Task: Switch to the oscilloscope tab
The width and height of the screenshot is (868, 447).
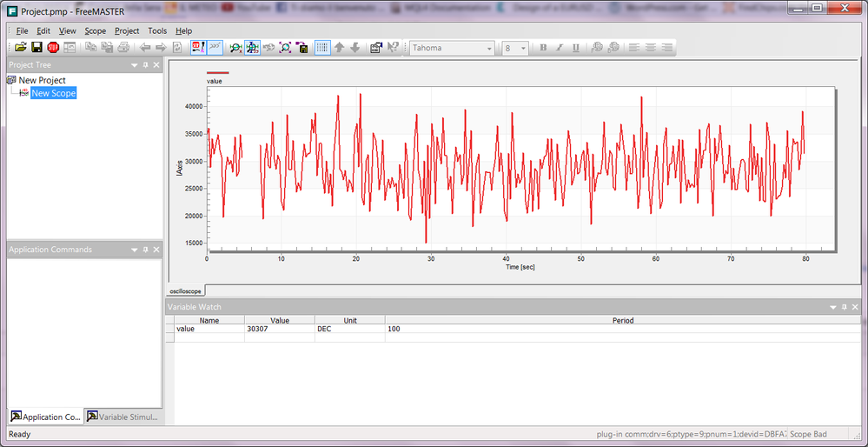Action: pyautogui.click(x=187, y=290)
